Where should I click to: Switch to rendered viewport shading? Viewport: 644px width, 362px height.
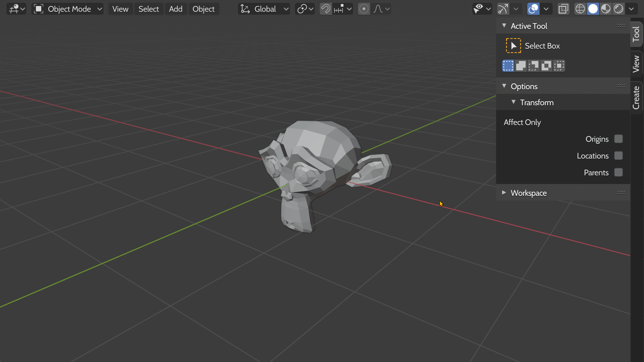click(x=619, y=9)
